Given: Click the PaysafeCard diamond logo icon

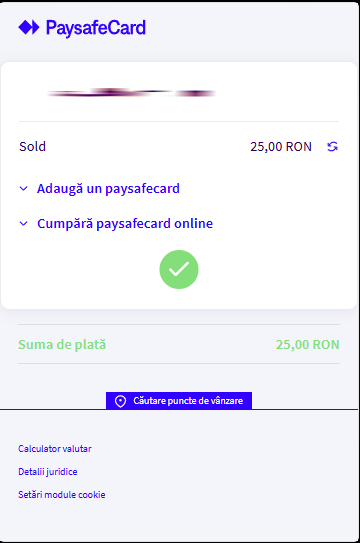Looking at the screenshot, I should click(x=29, y=27).
